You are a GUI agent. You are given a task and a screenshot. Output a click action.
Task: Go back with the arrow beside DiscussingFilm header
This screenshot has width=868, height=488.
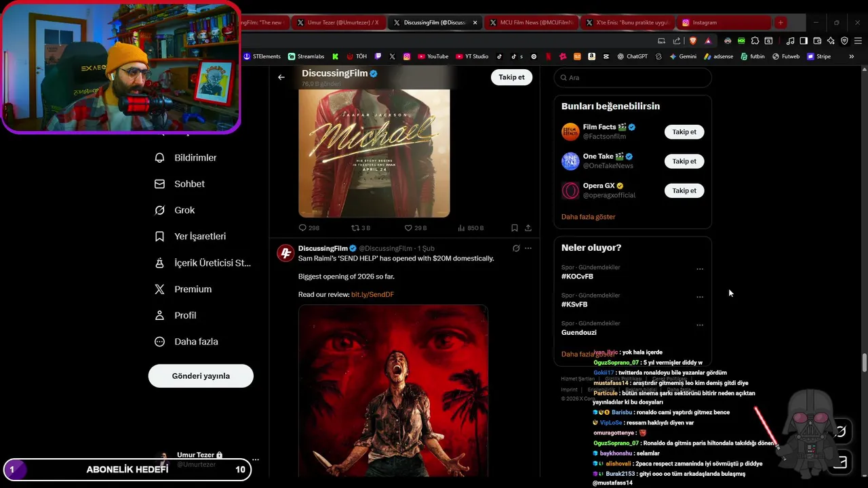[281, 77]
